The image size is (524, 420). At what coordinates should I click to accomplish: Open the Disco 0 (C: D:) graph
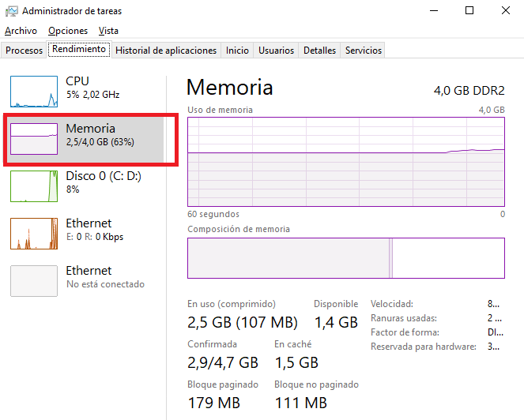(34, 186)
